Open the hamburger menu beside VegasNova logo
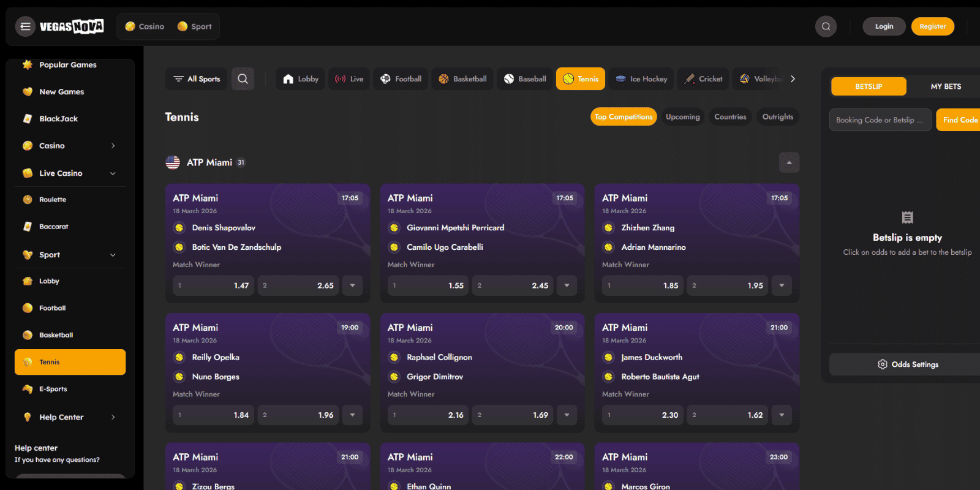This screenshot has width=980, height=490. pos(25,26)
